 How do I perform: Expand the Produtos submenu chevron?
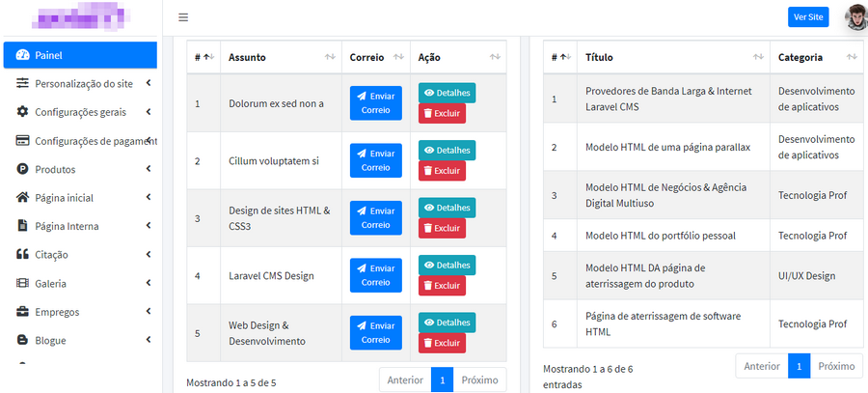(149, 169)
